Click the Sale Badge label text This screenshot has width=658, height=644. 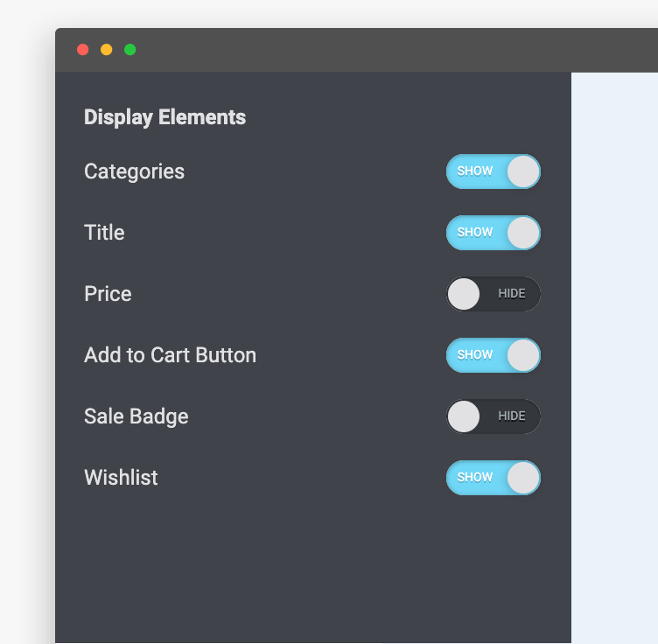click(x=136, y=416)
